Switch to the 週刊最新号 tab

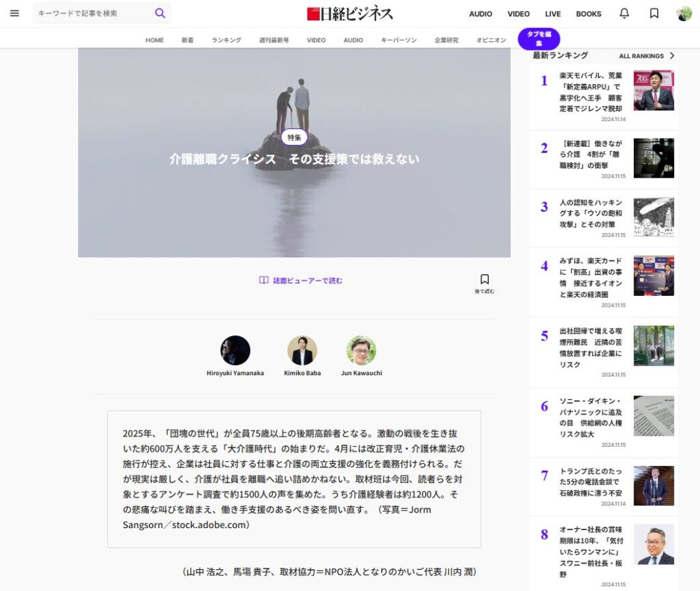click(273, 40)
